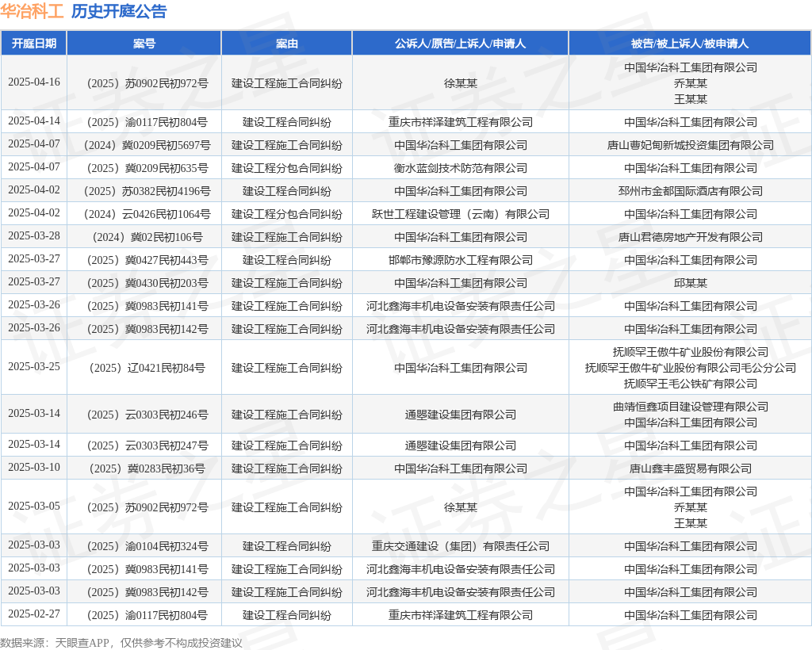The width and height of the screenshot is (812, 650).
Task: Click the date 2025-03-05
Action: pyautogui.click(x=33, y=506)
